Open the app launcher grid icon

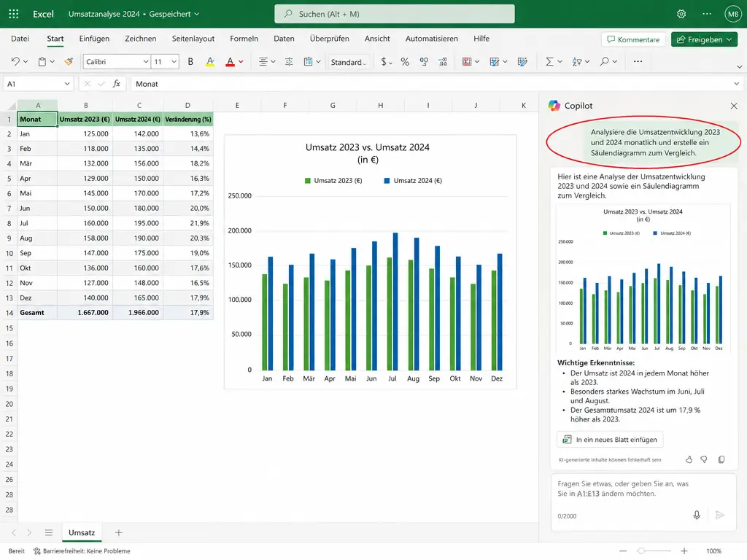(x=13, y=14)
